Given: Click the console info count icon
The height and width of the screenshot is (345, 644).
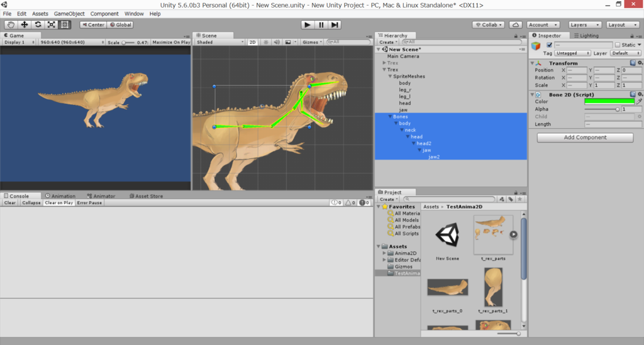Looking at the screenshot, I should pos(336,202).
